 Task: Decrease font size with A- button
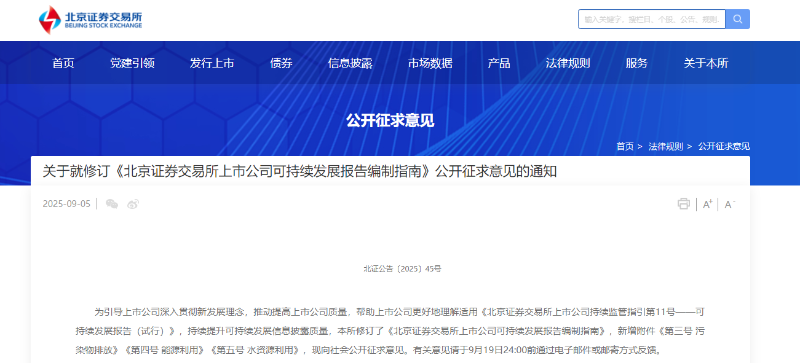click(730, 204)
